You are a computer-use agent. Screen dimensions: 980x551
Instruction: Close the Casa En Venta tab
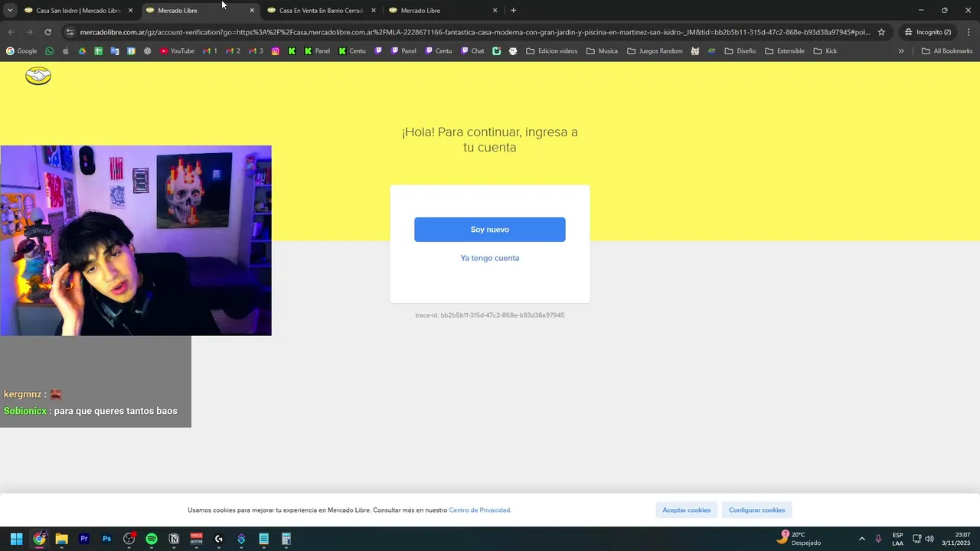[x=374, y=11]
